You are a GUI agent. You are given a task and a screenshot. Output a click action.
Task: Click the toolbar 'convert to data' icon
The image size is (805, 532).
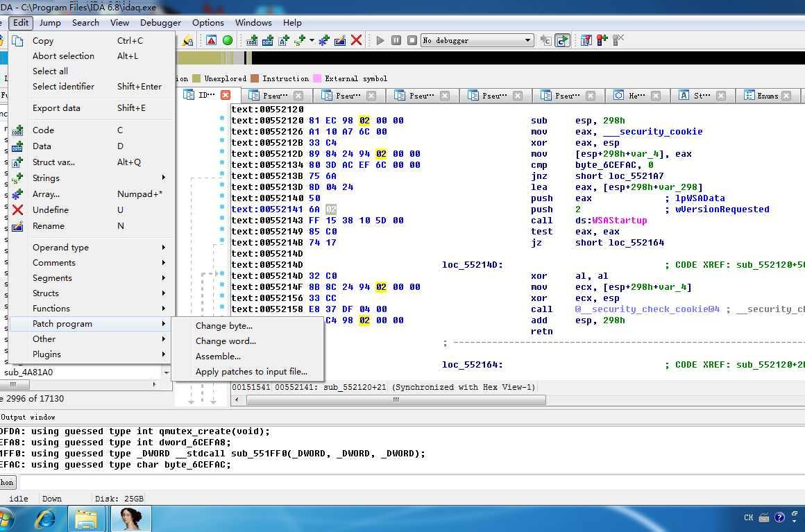267,40
